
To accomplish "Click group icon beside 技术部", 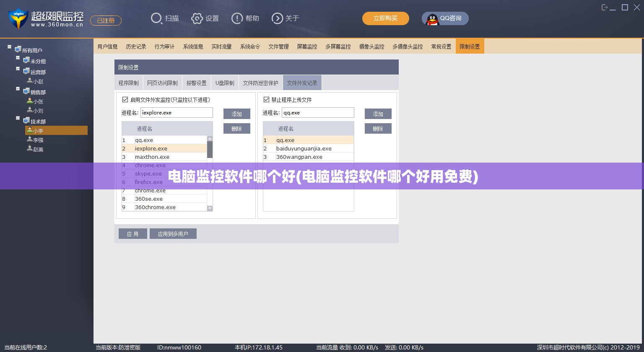I will tap(26, 121).
